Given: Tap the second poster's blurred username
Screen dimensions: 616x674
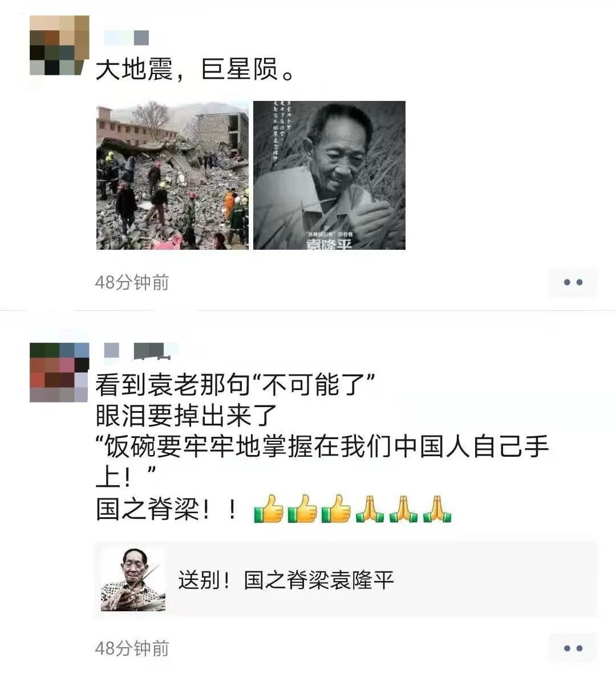Looking at the screenshot, I should (141, 350).
